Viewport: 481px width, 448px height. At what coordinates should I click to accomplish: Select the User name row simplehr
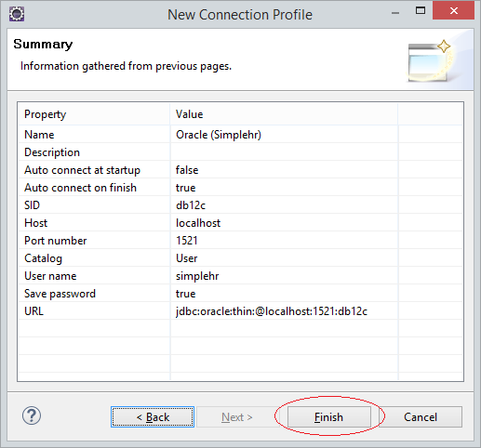[x=240, y=276]
